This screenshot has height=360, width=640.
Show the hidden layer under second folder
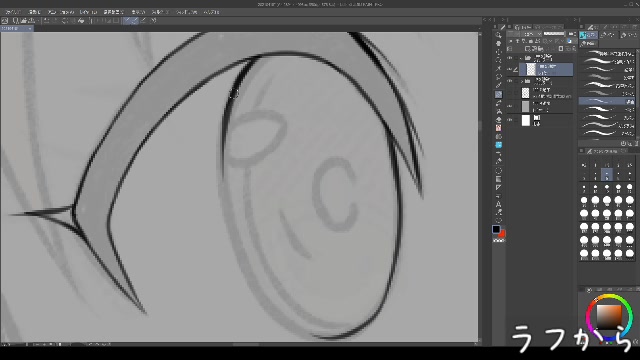[510, 93]
